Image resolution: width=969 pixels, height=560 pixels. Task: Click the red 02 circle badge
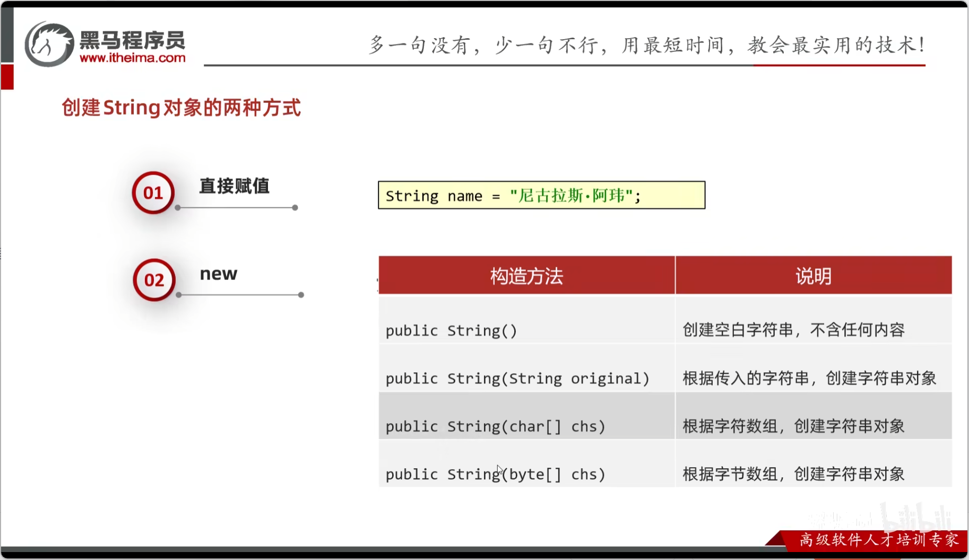154,279
